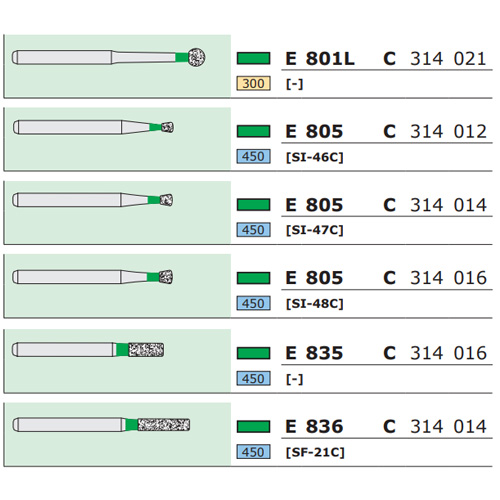Click the blue 450 badge beside SF-21C
This screenshot has width=500, height=500.
click(x=253, y=452)
